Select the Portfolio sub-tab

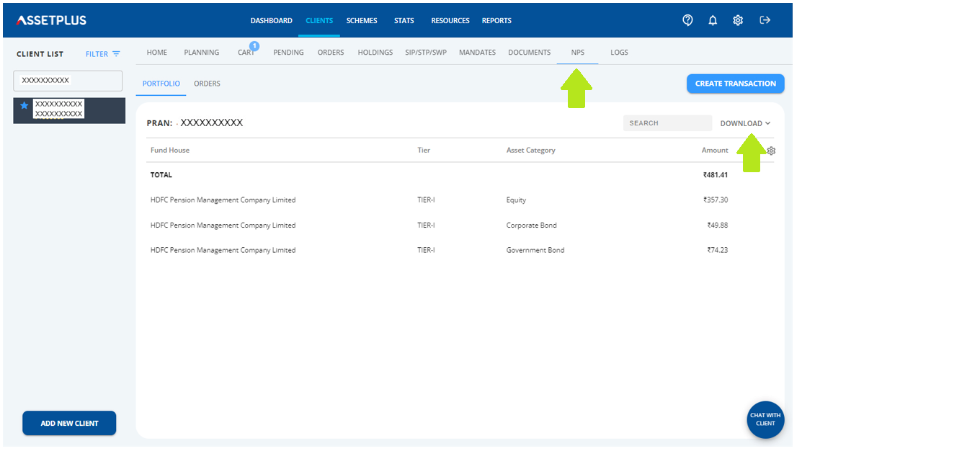coord(161,84)
